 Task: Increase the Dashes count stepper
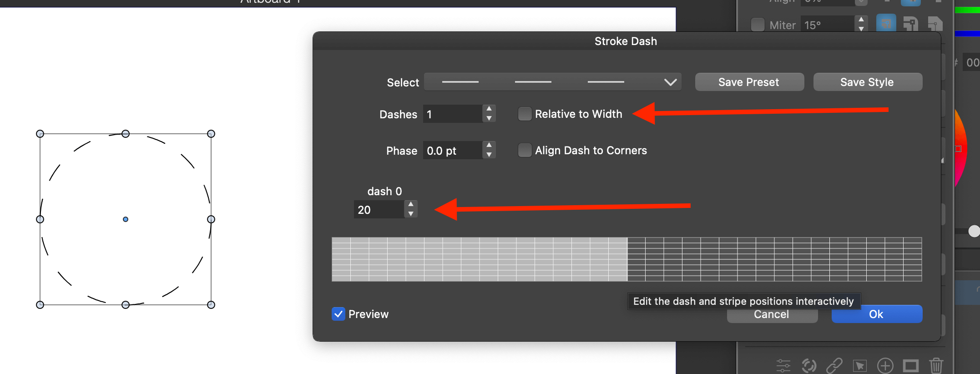pyautogui.click(x=489, y=109)
